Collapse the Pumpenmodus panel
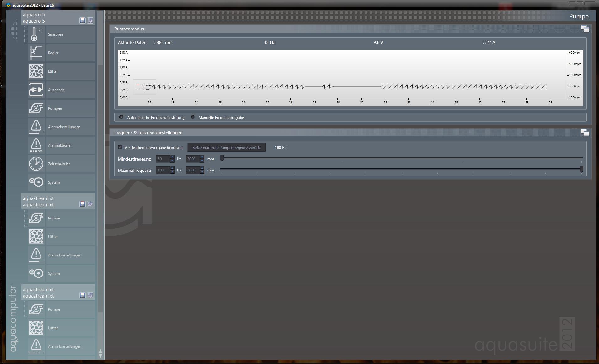The height and width of the screenshot is (364, 599). click(x=585, y=29)
